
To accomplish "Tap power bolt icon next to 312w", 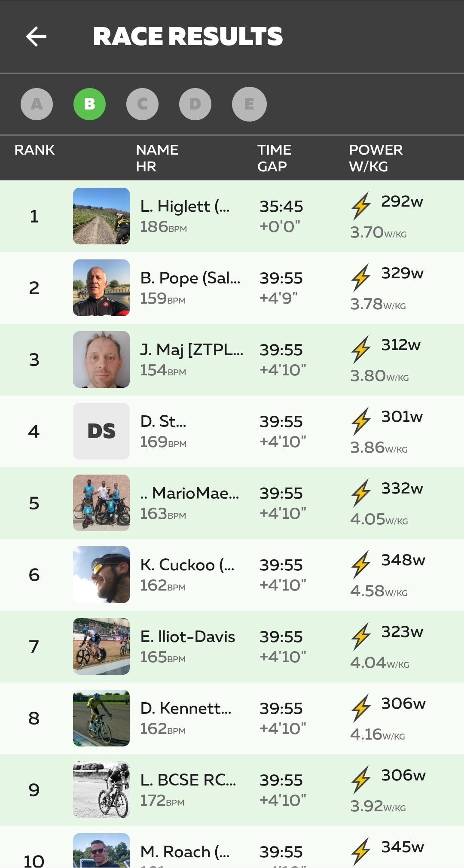I will (x=361, y=349).
